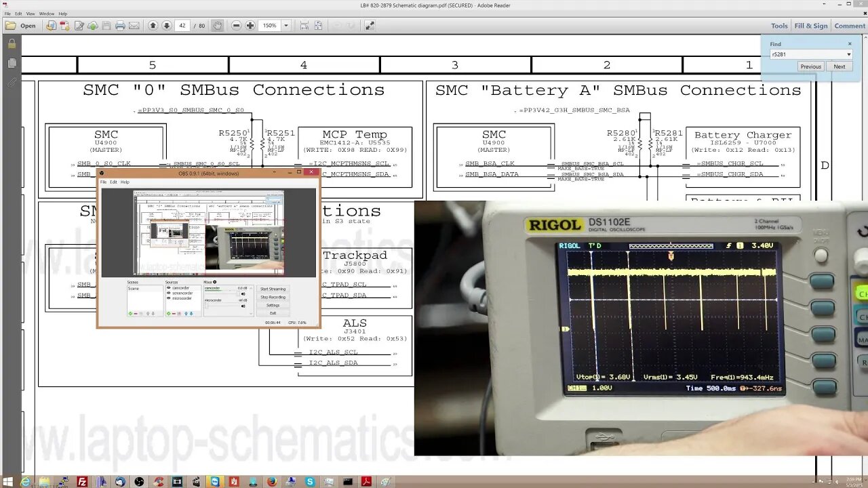Image resolution: width=868 pixels, height=488 pixels.
Task: Toggle microcorder source visibility eye in OBS
Action: tap(169, 298)
